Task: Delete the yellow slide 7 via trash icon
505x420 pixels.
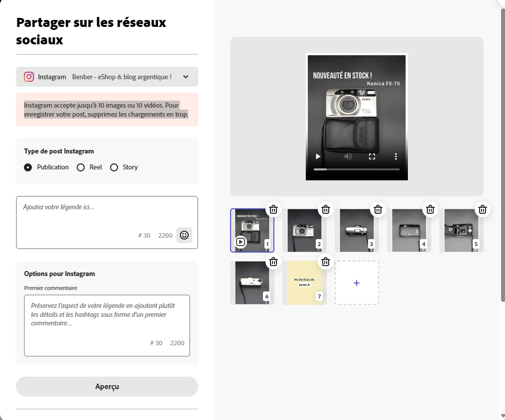Action: point(326,262)
